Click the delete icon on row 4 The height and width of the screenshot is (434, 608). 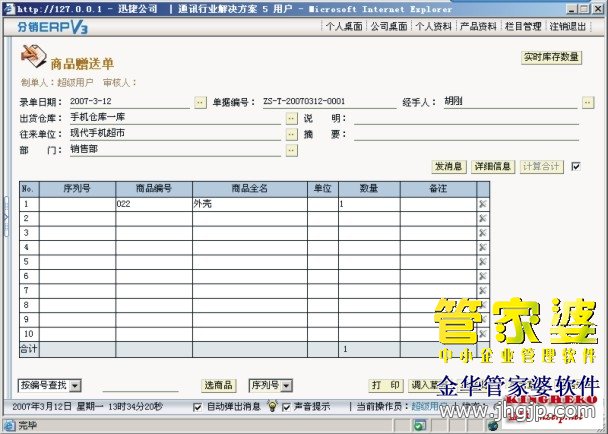tap(483, 247)
